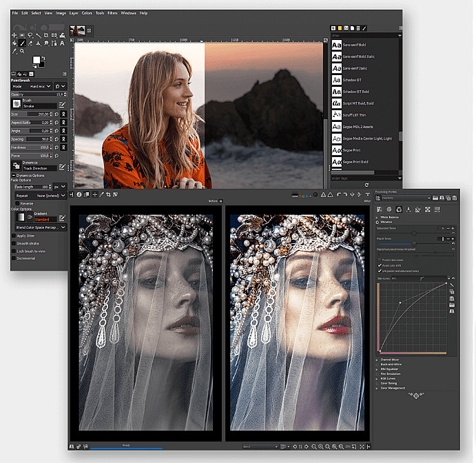Image resolution: width=476 pixels, height=463 pixels.
Task: Toggle the Apply Jitter checkbox
Action: [14, 236]
